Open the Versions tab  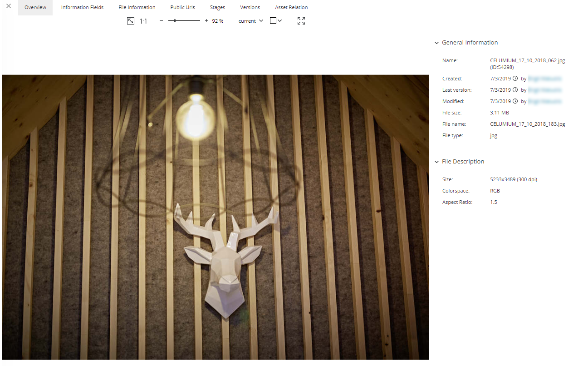[x=250, y=8]
